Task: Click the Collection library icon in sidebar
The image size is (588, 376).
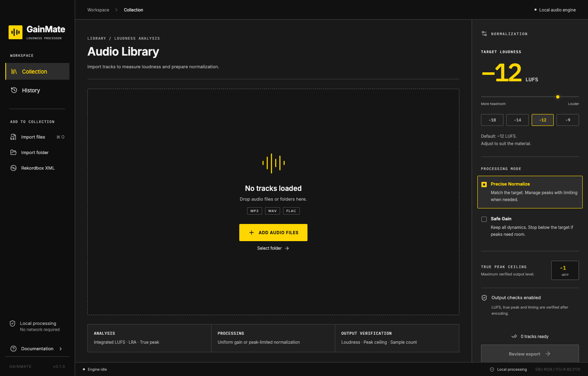Action: [14, 72]
